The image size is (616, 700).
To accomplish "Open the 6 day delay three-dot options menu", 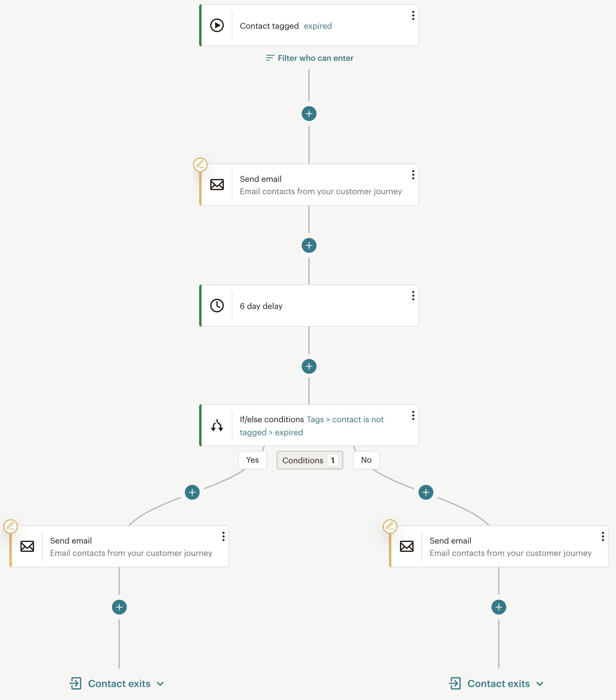I will point(413,296).
